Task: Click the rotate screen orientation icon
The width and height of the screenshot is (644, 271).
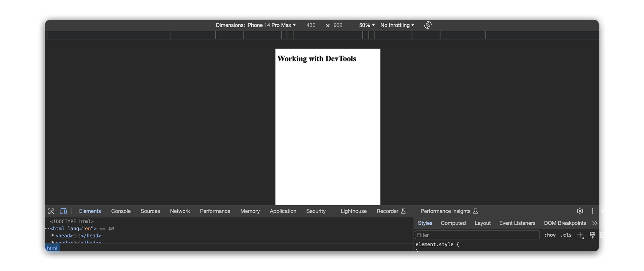Action: tap(428, 25)
